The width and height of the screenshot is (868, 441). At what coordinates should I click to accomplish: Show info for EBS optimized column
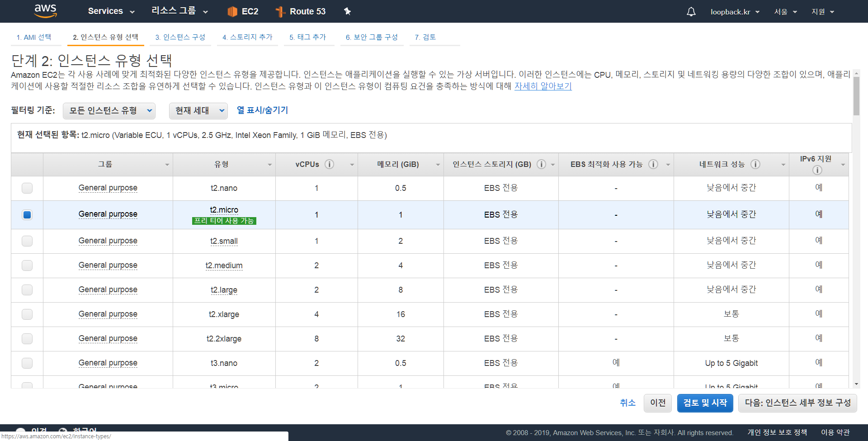(x=653, y=164)
